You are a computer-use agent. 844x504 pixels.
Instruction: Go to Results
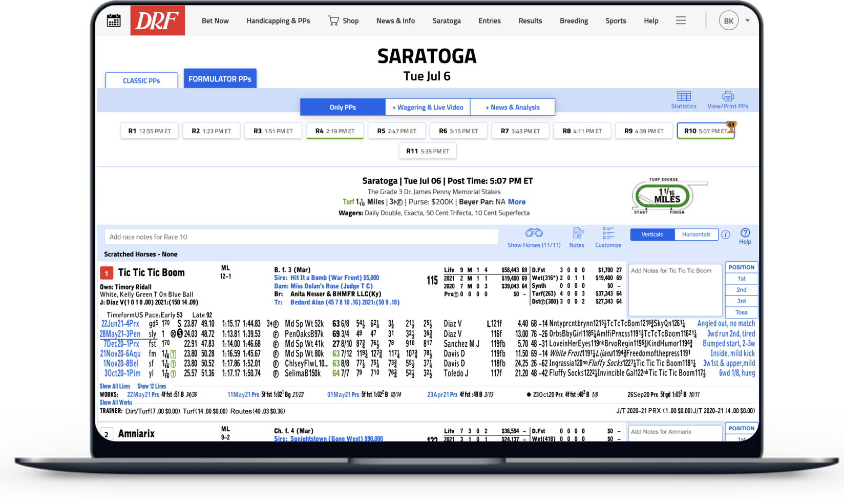[x=530, y=20]
